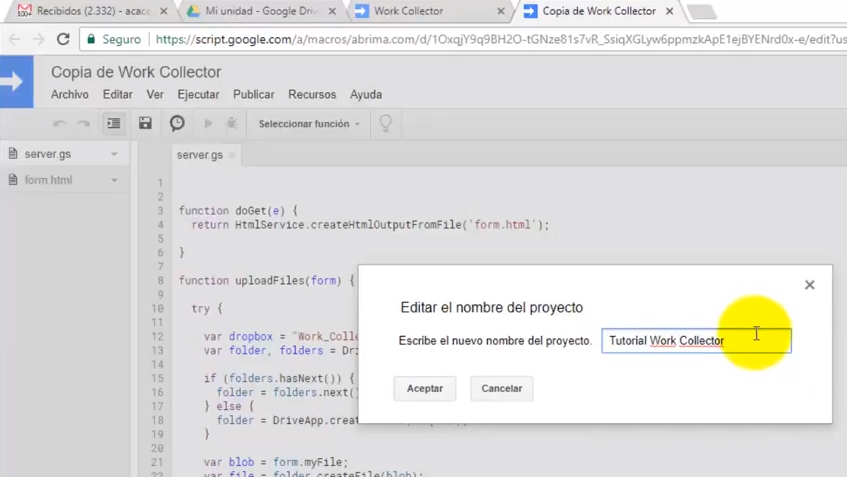Click the '} else {' code line
This screenshot has width=847, height=477.
[x=229, y=406]
